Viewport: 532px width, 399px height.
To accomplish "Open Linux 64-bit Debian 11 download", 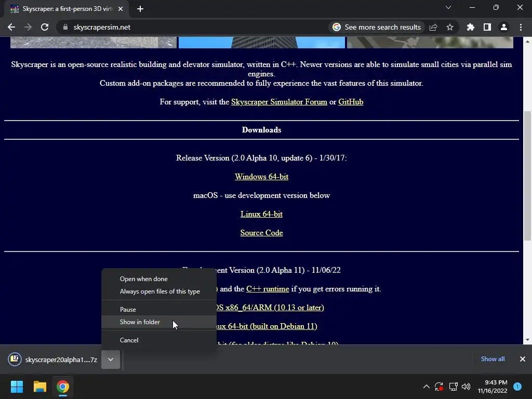I will point(267,326).
